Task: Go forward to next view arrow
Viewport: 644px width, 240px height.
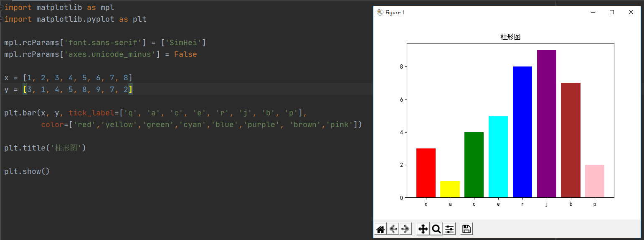Action: pyautogui.click(x=406, y=229)
